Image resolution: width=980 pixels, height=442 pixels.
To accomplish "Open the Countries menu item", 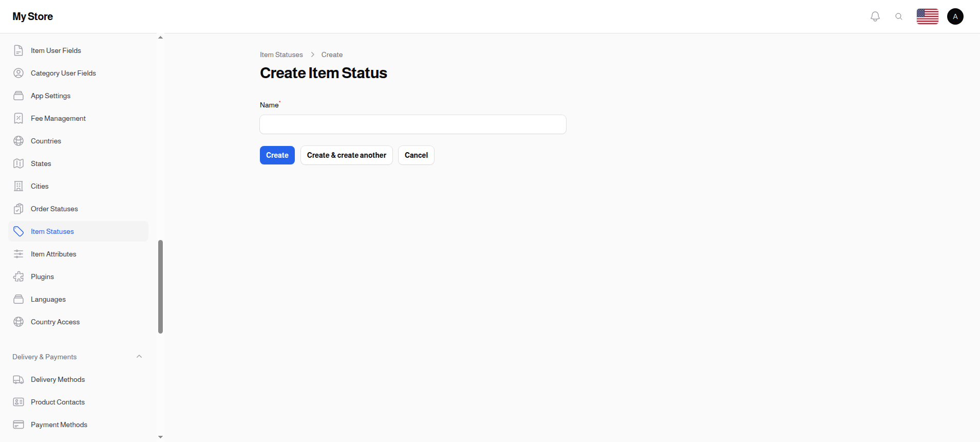I will pyautogui.click(x=79, y=141).
